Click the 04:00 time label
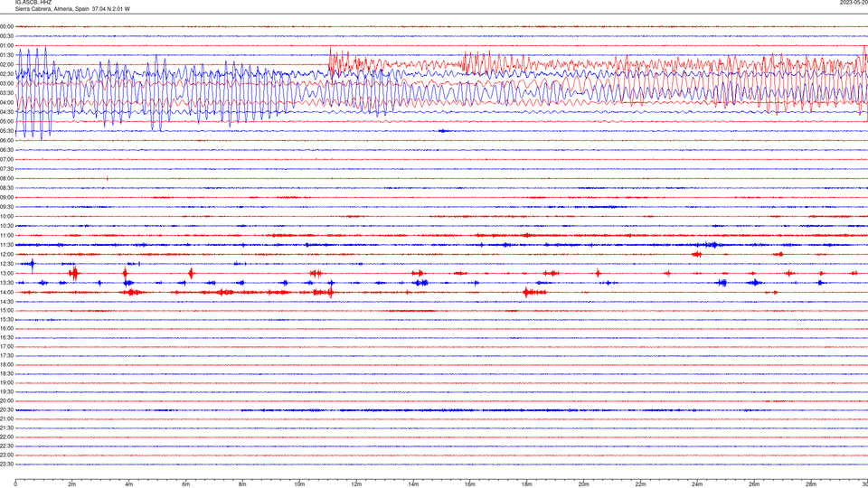The image size is (868, 488). coord(6,102)
